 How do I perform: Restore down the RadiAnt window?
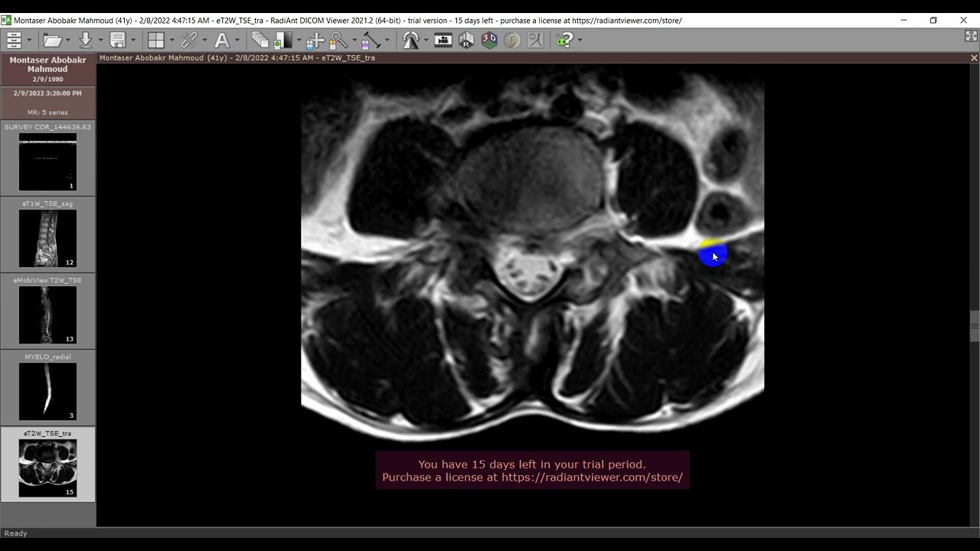[x=933, y=20]
